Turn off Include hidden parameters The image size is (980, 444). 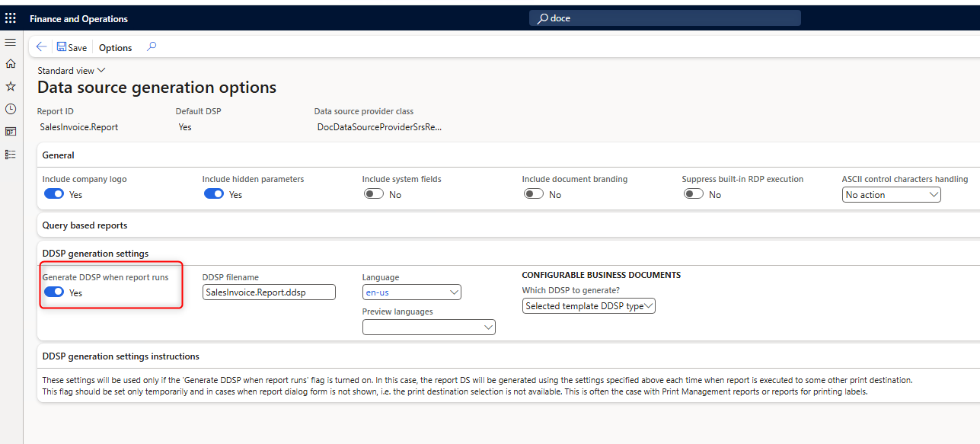(x=214, y=194)
